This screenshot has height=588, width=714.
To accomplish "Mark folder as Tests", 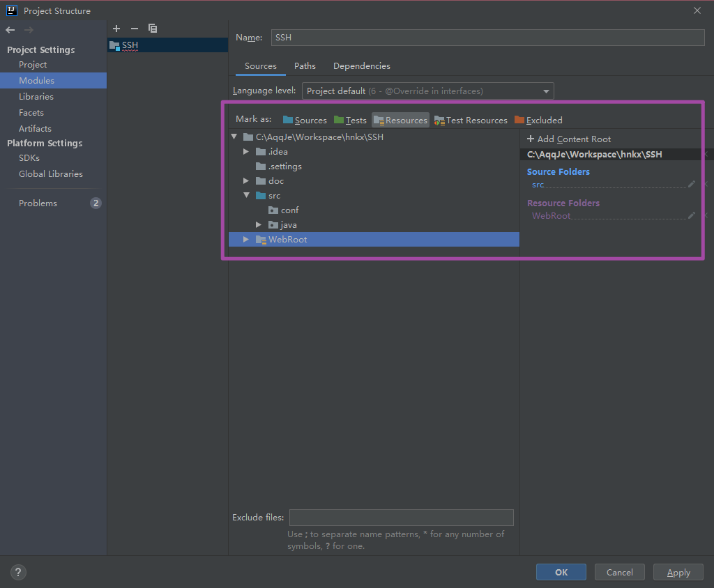I will tap(350, 120).
